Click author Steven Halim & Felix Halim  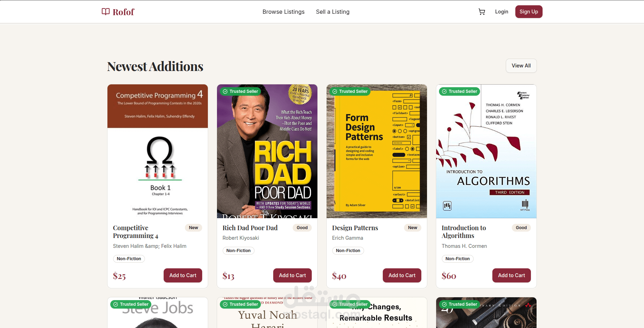click(x=150, y=246)
